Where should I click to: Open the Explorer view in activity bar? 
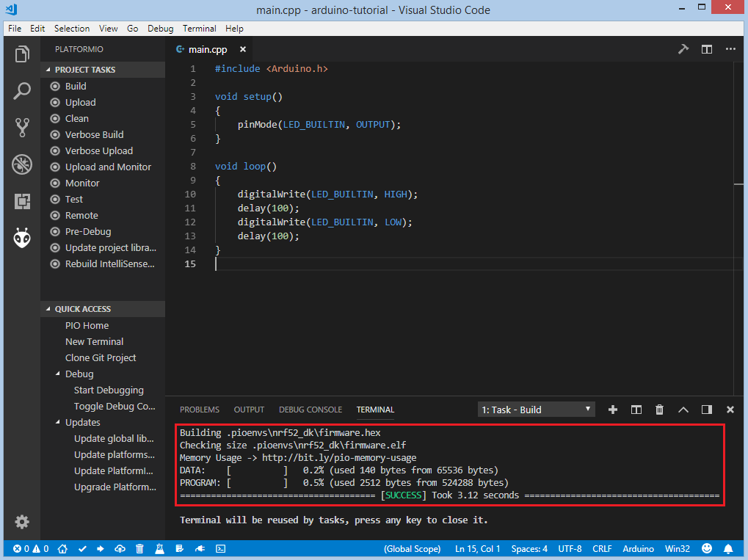[22, 54]
